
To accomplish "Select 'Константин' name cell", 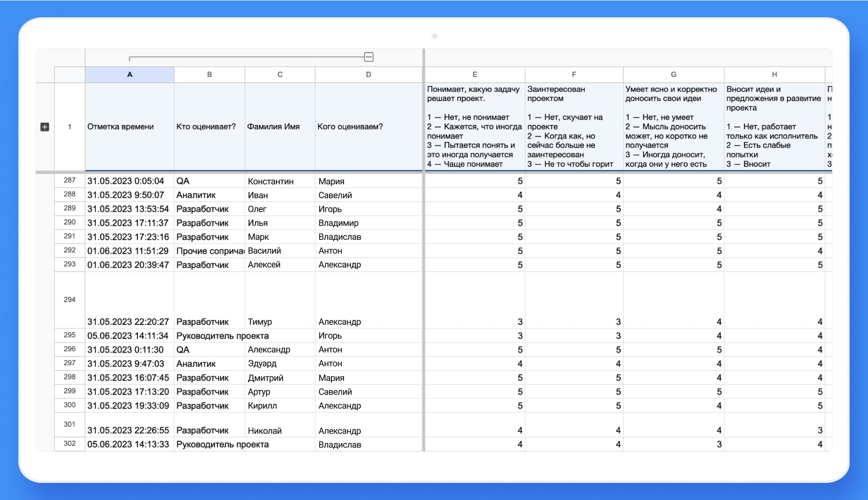I will [280, 181].
